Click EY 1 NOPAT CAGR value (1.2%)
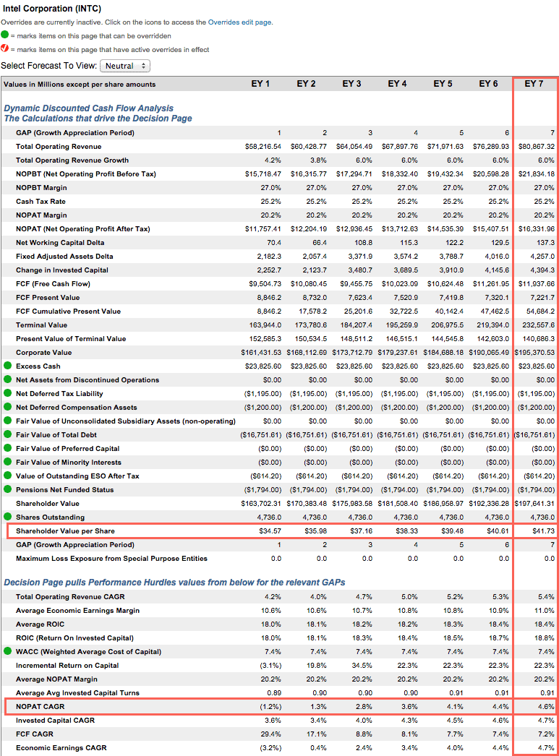 270,707
